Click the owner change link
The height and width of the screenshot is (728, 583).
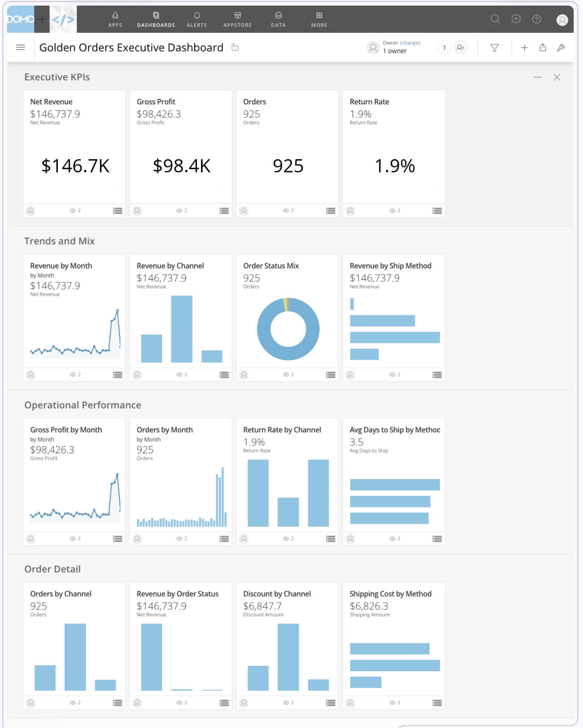pyautogui.click(x=410, y=43)
